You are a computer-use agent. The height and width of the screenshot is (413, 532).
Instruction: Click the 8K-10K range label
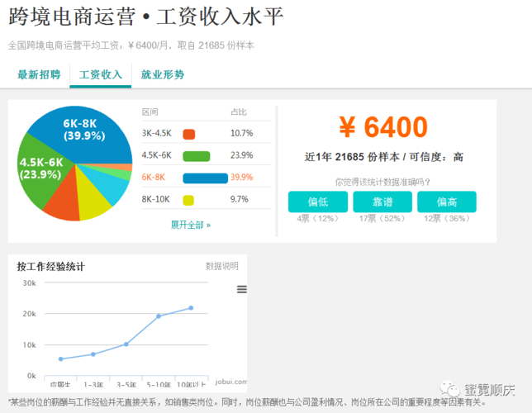pos(156,199)
